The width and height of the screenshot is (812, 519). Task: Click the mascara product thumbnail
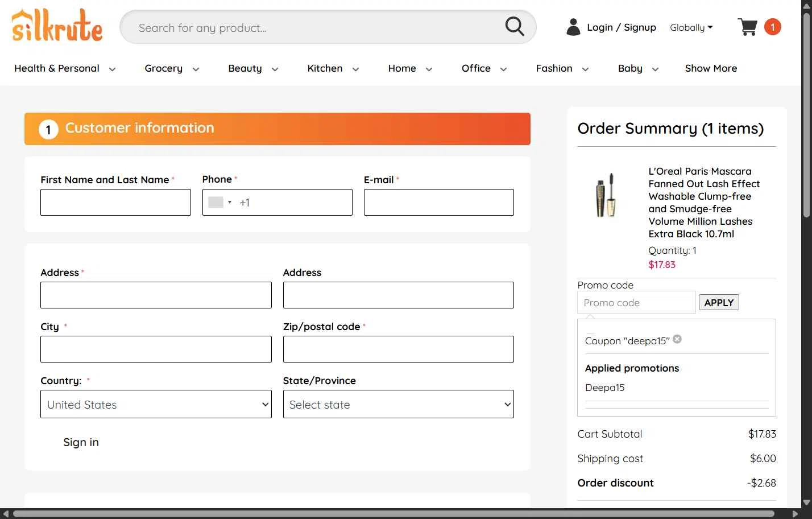(x=606, y=195)
